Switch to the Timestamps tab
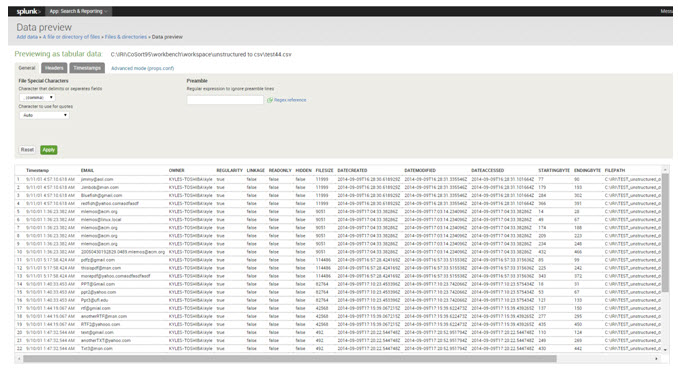The width and height of the screenshot is (678, 376). (x=87, y=68)
